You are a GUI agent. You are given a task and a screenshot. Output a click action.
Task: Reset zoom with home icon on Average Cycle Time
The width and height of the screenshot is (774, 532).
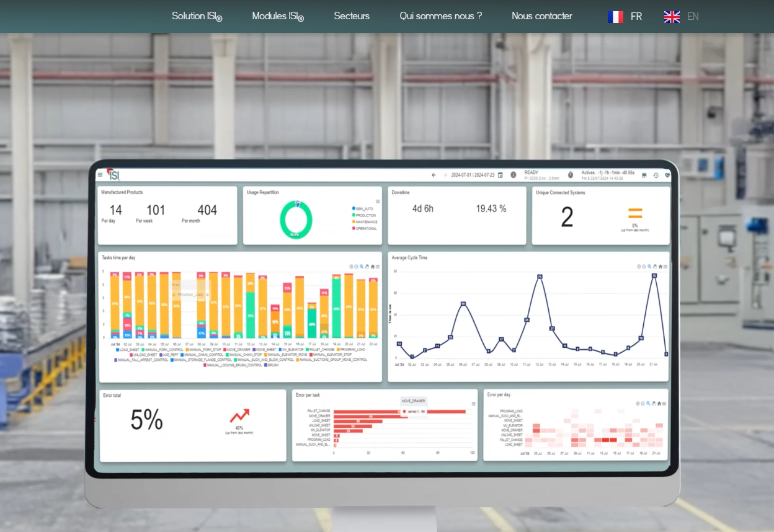[660, 267]
